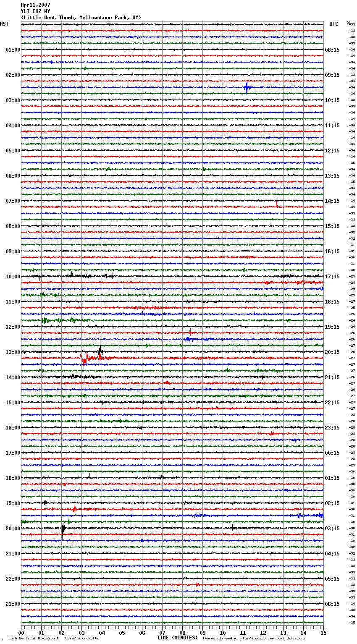This screenshot has width=357, height=644.
Task: Select the station code YLT EHZ WY
Action: point(35,11)
